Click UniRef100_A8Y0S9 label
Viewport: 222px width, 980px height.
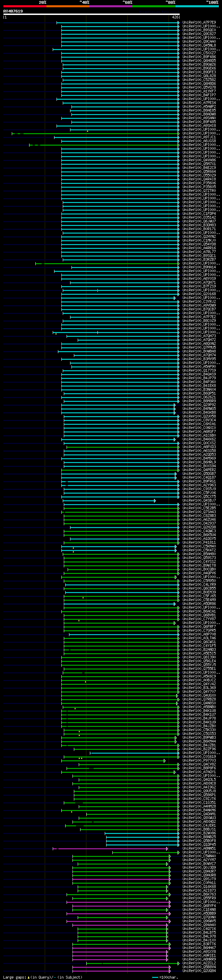199,278
